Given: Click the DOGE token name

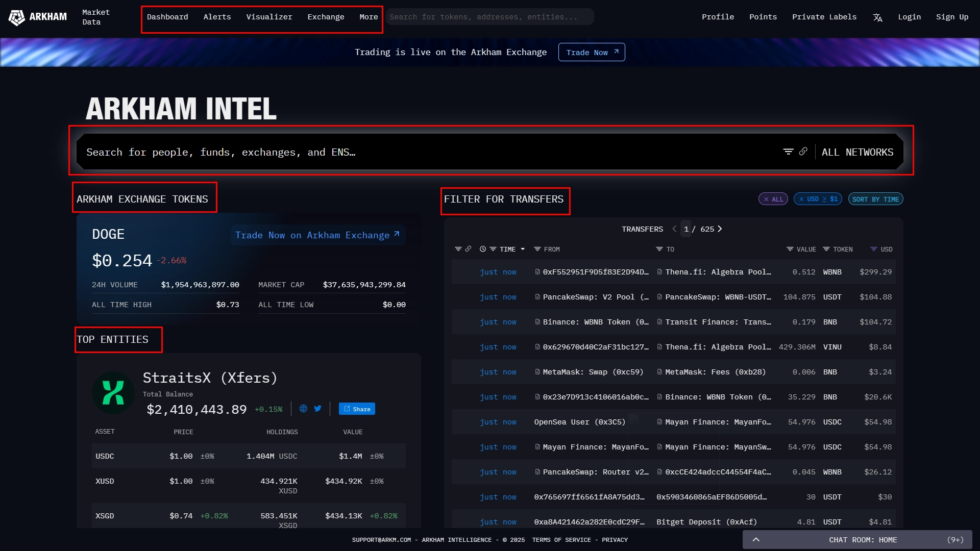Looking at the screenshot, I should click(108, 234).
